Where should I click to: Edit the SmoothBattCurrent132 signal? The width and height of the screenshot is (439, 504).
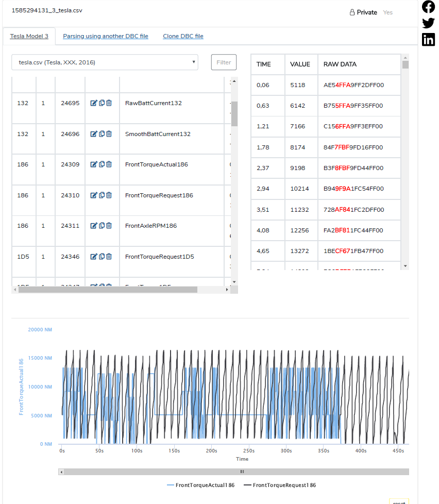point(94,133)
